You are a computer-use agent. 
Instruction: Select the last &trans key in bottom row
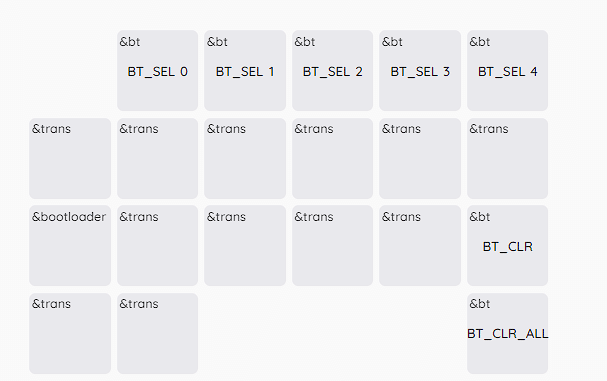(158, 333)
